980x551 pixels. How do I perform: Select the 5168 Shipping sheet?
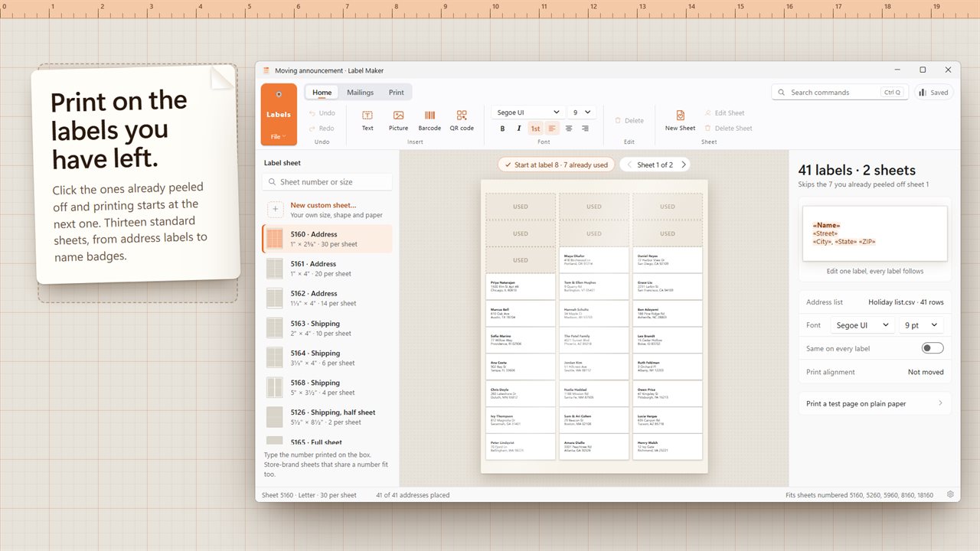click(327, 387)
